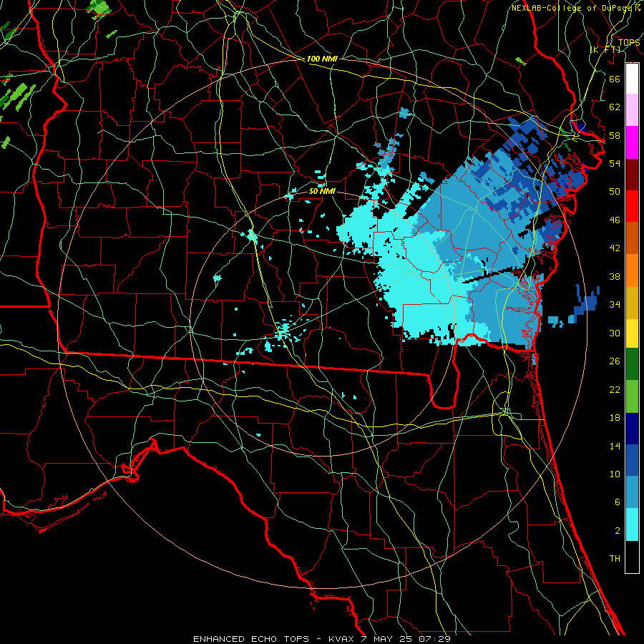Click the legend value 30
This screenshot has height=644, width=644.
point(615,333)
